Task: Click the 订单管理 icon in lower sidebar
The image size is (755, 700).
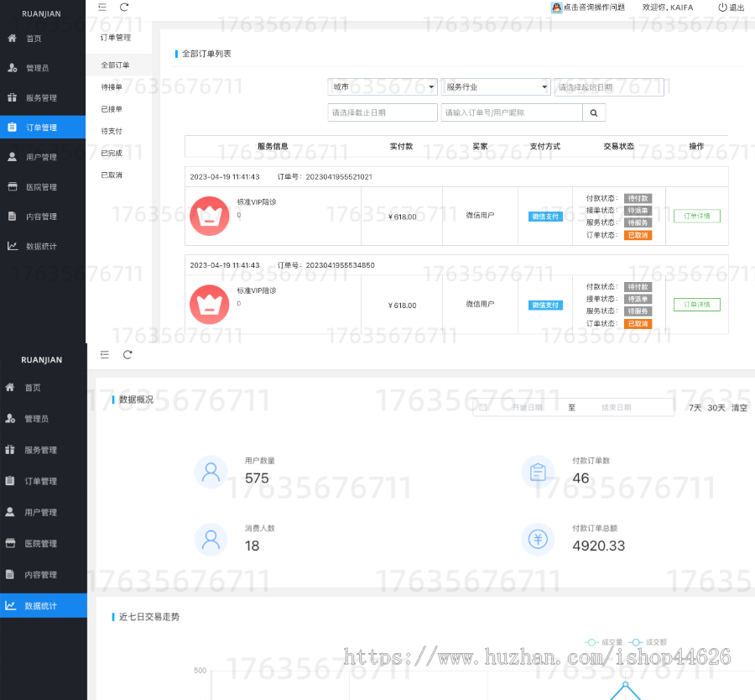Action: click(10, 481)
